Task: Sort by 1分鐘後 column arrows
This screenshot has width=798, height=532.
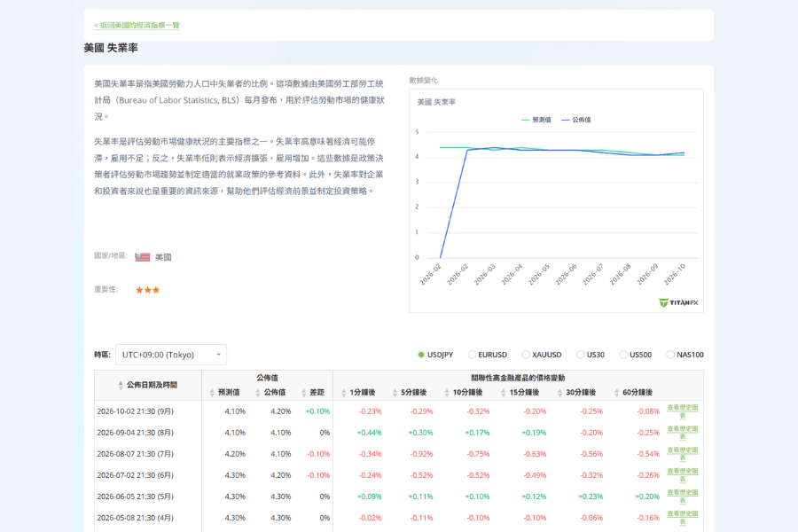Action: click(x=343, y=393)
